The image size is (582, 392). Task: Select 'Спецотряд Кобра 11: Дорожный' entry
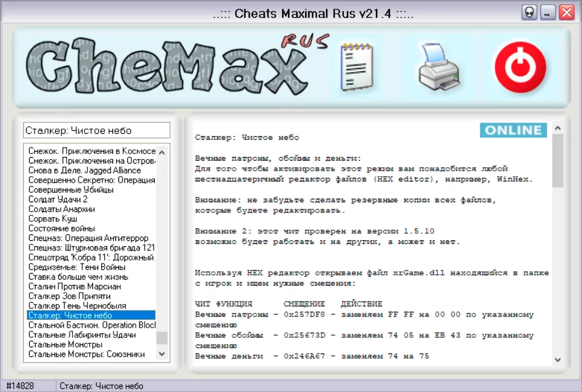[92, 257]
